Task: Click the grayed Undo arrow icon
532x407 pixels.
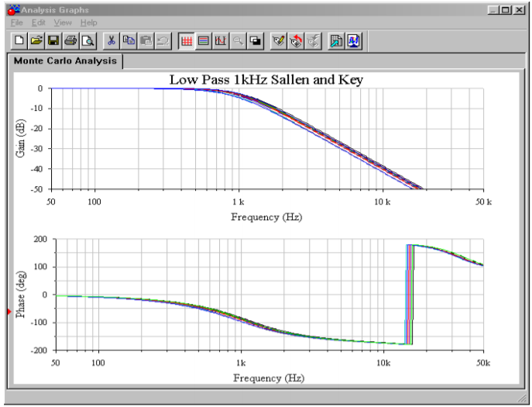Action: coord(163,41)
